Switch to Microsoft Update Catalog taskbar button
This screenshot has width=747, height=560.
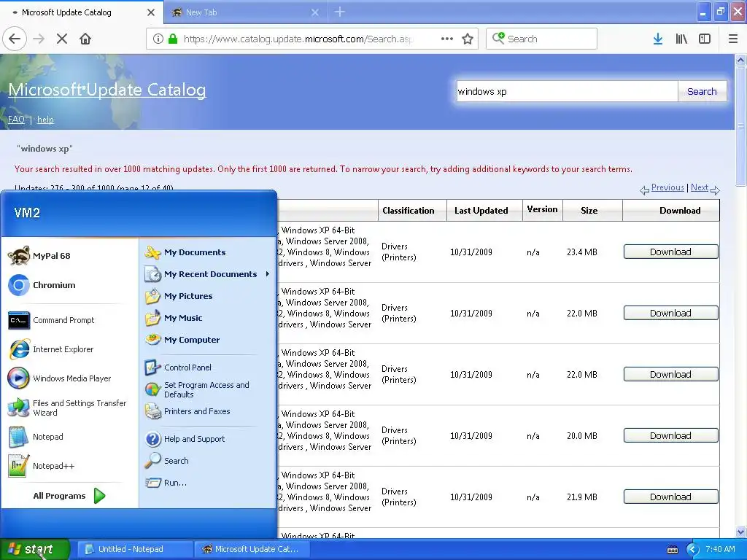point(252,549)
